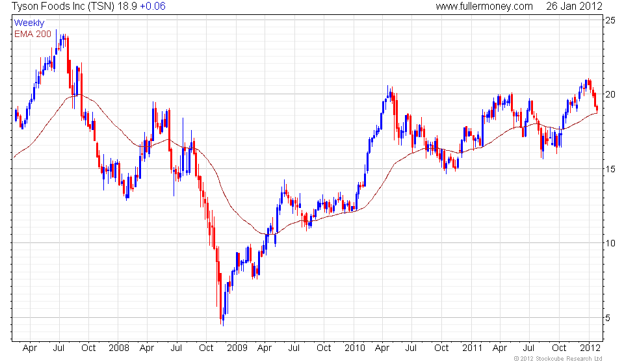Click the '20' price axis label

pos(610,94)
